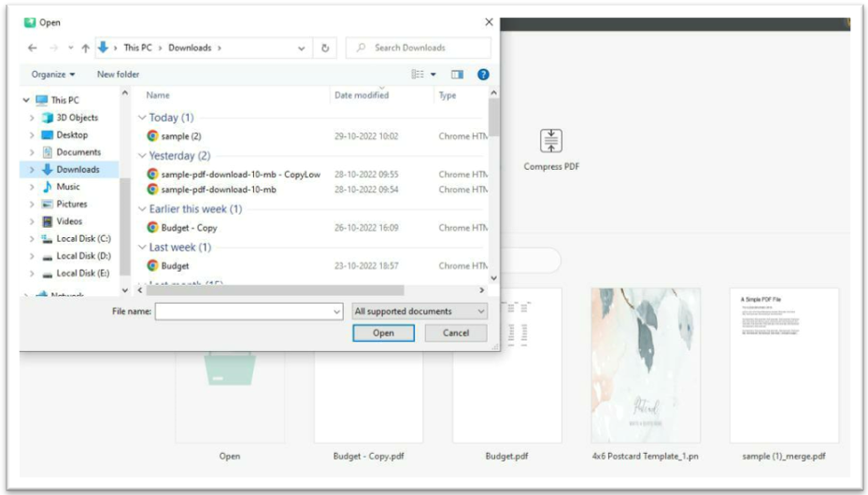
Task: Click the Downloads arrow icon in address bar
Action: pos(103,48)
